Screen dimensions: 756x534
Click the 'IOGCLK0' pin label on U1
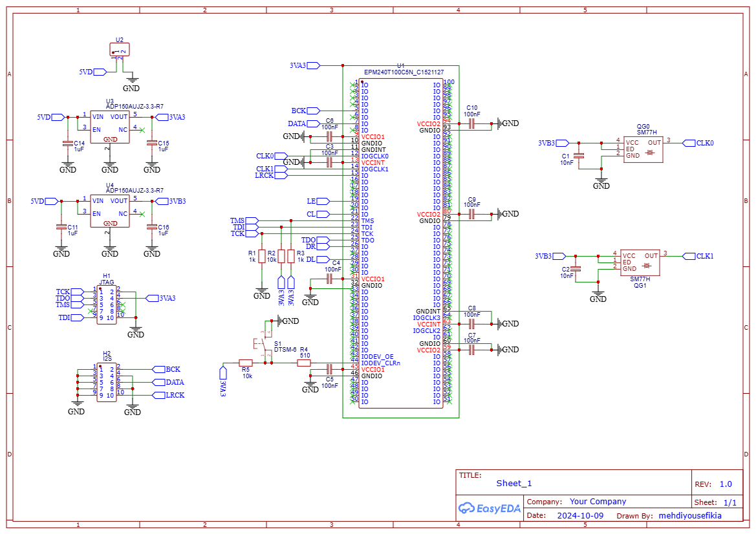[374, 156]
